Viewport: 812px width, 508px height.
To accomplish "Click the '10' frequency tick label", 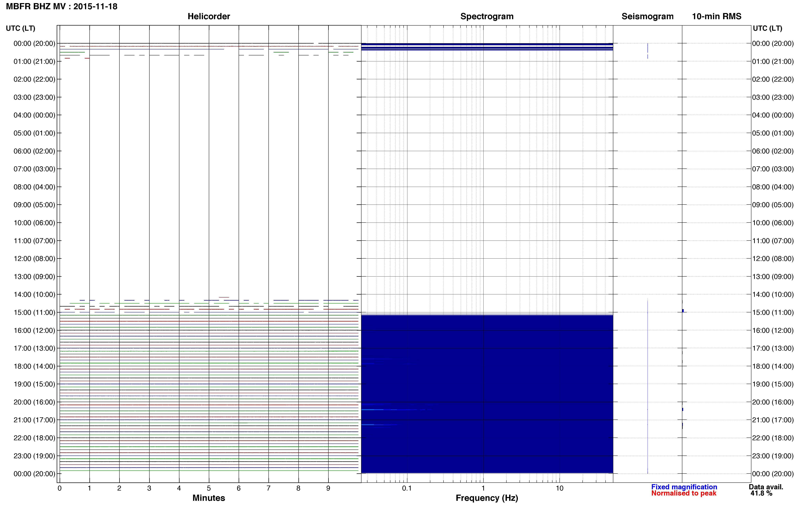I will [559, 488].
